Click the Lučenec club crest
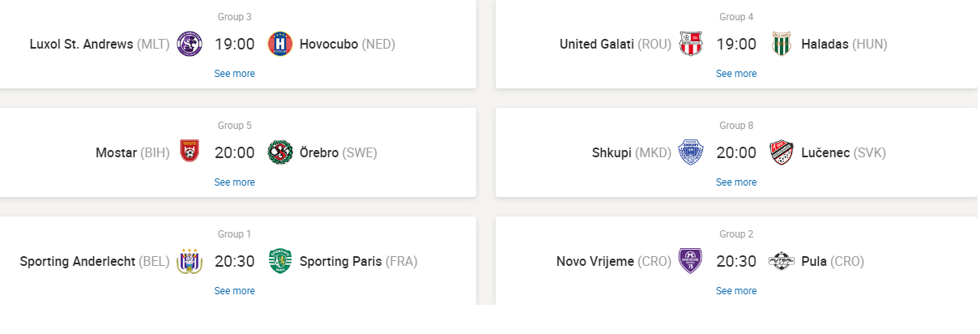980x334 pixels. [782, 152]
